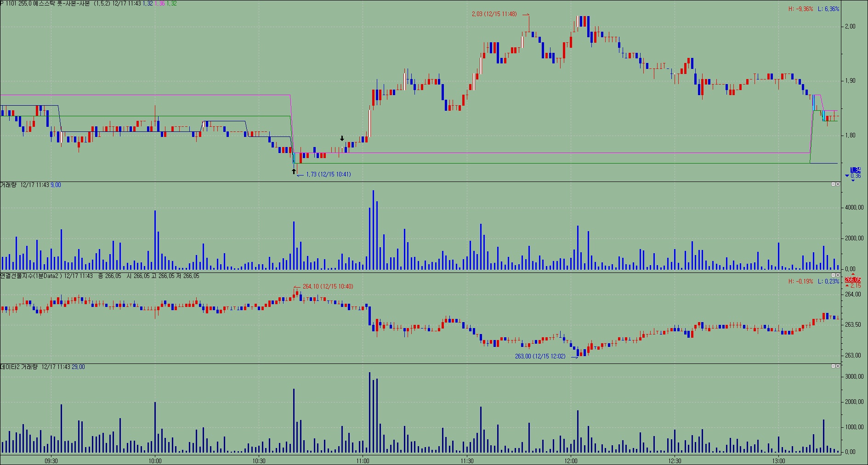The image size is (868, 465).
Task: Click the 1.73 (12/15 10:41) low label
Action: coord(328,174)
